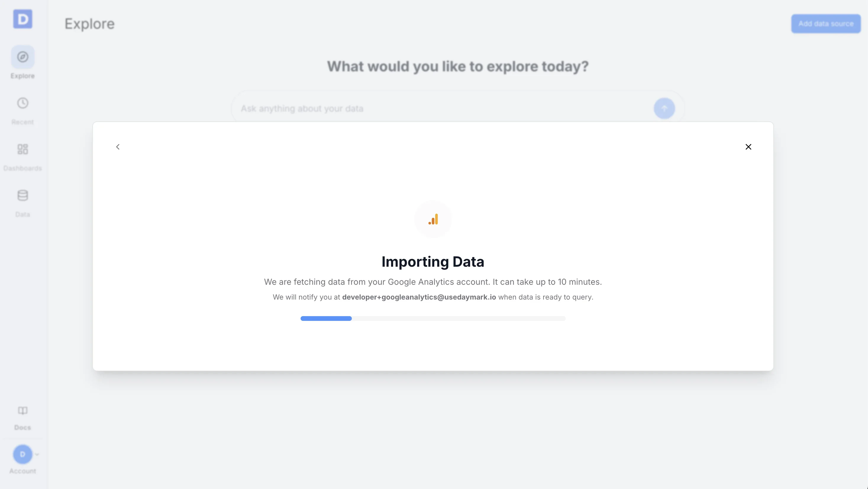
Task: Click the Daymark logo
Action: point(22,19)
